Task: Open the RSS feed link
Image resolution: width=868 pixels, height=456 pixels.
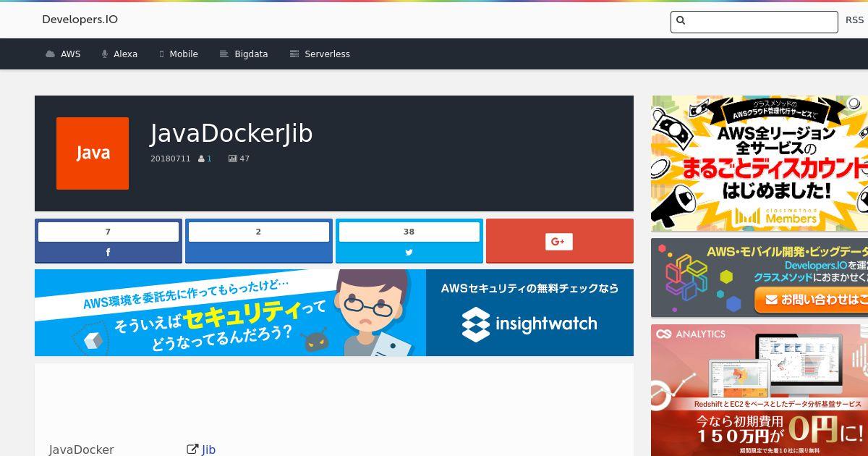Action: [x=855, y=20]
